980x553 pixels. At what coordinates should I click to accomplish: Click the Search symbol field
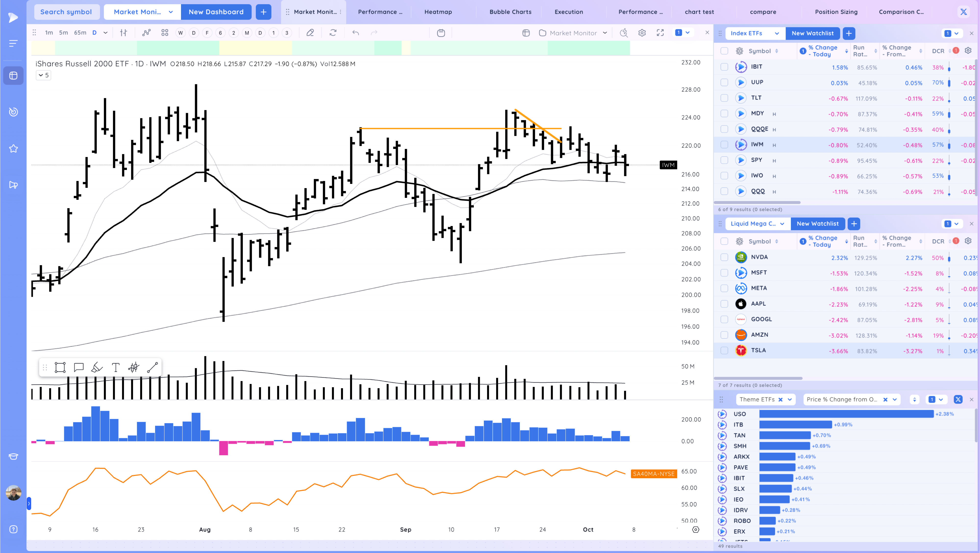coord(66,12)
